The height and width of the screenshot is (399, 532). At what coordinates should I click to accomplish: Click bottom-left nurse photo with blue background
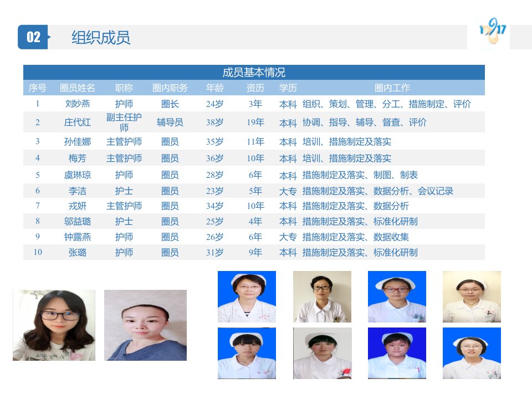pyautogui.click(x=247, y=353)
